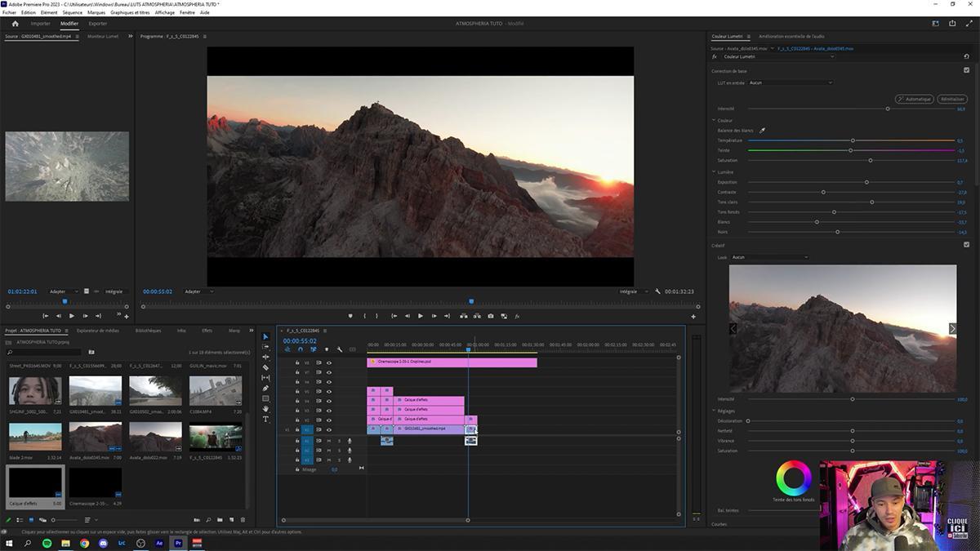Toggle visibility eye of track V5
980x551 pixels.
click(x=329, y=391)
